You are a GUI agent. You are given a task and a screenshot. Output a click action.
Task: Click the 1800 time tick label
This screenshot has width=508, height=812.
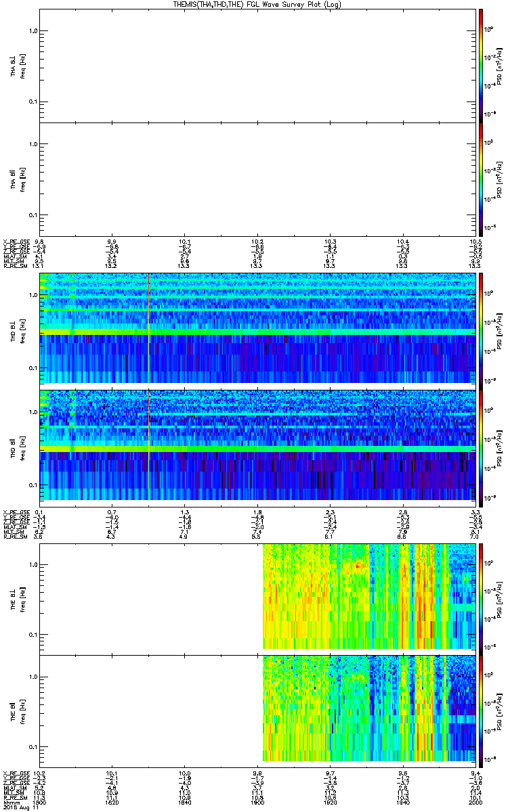39,802
